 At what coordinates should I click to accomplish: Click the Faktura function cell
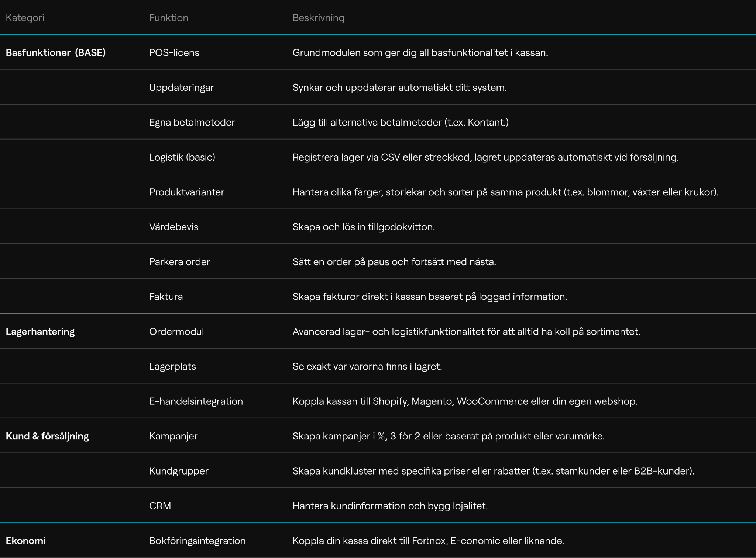[x=166, y=297]
